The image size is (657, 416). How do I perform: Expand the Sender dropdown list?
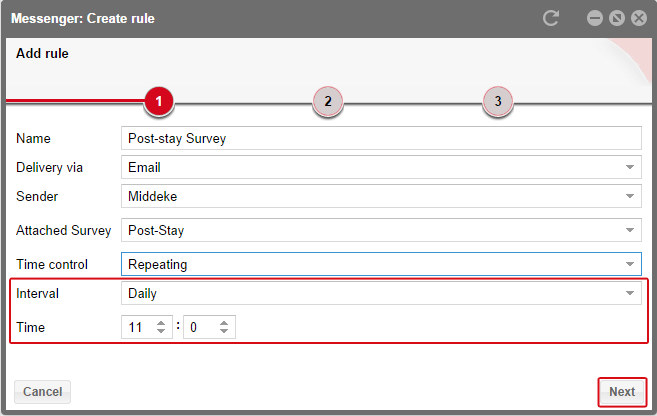[630, 196]
